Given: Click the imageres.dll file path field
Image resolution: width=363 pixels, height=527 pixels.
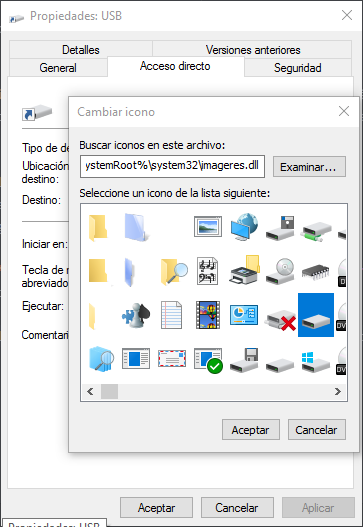Looking at the screenshot, I should (172, 166).
